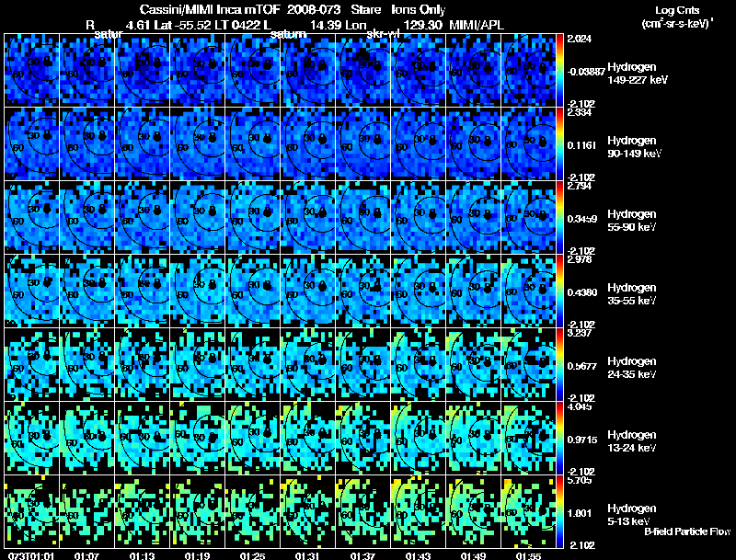Click the color bar beside the 24-35 keV row
Screen dimensions: 736x560
[559, 364]
